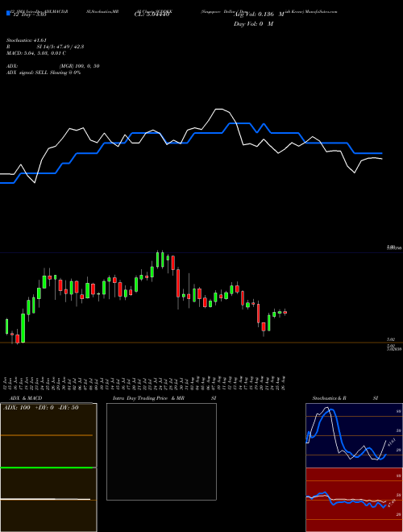The width and height of the screenshot is (403, 532).
Task: Click the blue 12 Day SMA legend square
Action: 9,13
